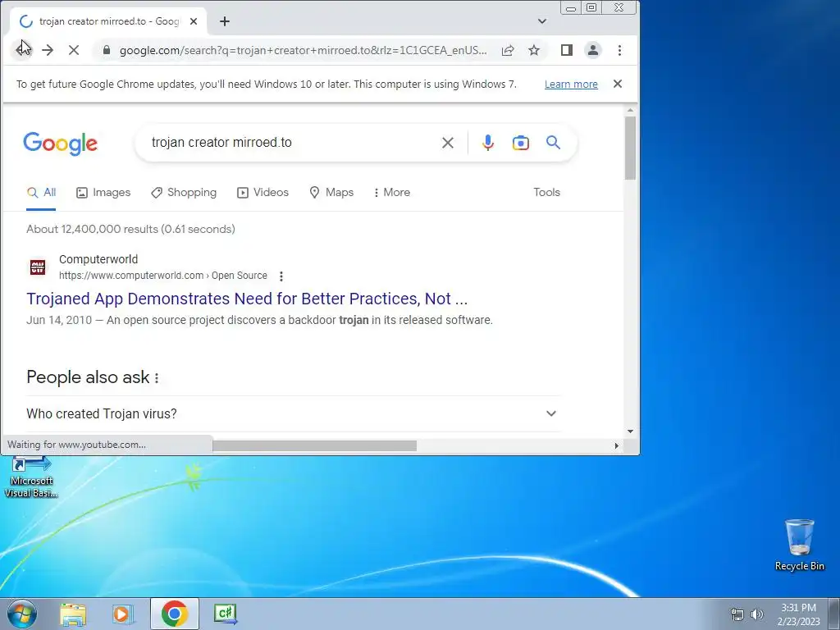Dismiss the Windows 7 update notice
The width and height of the screenshot is (840, 630).
617,84
